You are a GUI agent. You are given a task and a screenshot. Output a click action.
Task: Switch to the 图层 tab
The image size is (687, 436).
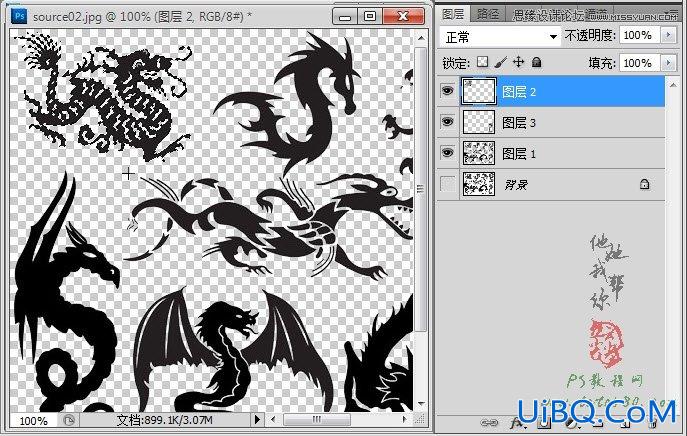pyautogui.click(x=453, y=14)
